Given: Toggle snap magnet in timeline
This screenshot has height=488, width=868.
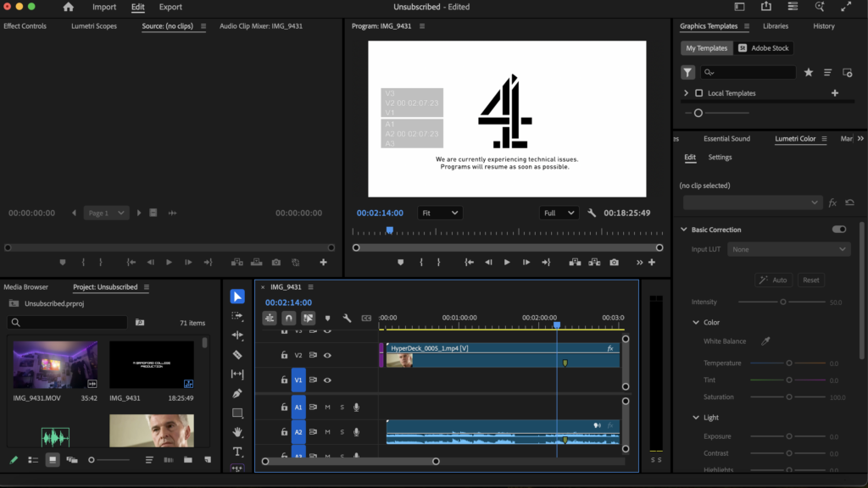Looking at the screenshot, I should (288, 319).
